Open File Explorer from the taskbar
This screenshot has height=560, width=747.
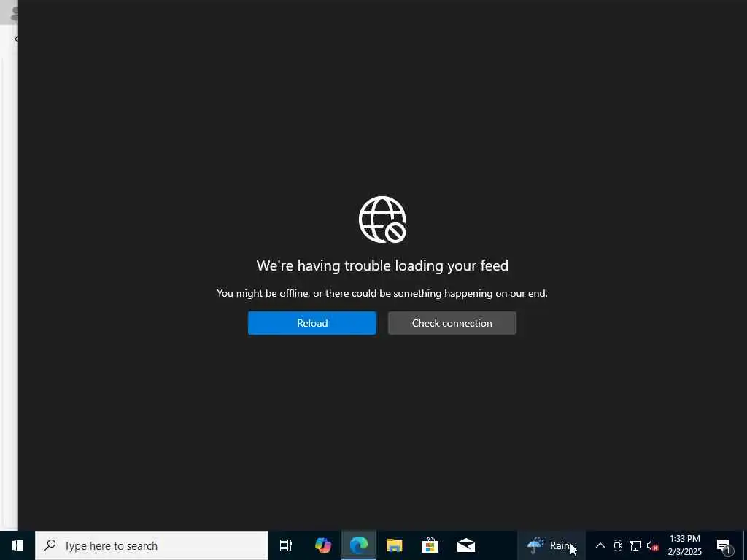point(395,545)
